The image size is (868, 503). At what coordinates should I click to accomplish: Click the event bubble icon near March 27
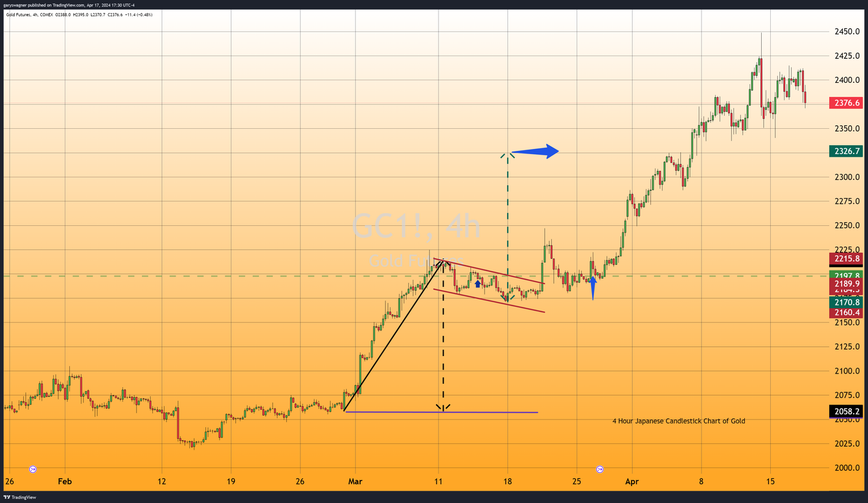[600, 469]
